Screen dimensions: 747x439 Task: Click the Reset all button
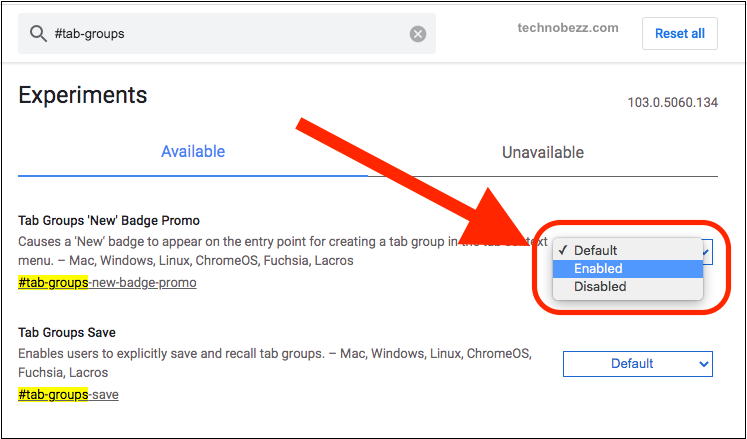coord(680,33)
